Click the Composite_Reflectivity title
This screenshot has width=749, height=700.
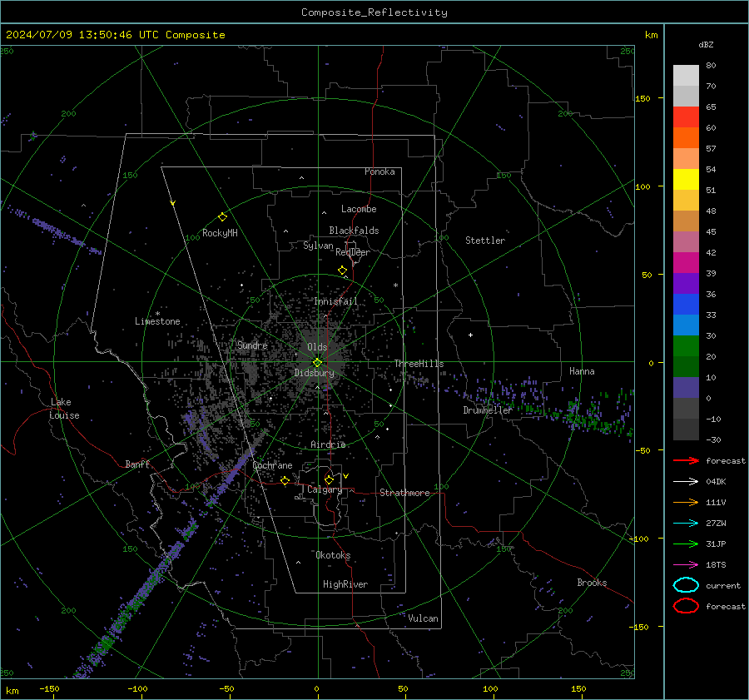(374, 12)
